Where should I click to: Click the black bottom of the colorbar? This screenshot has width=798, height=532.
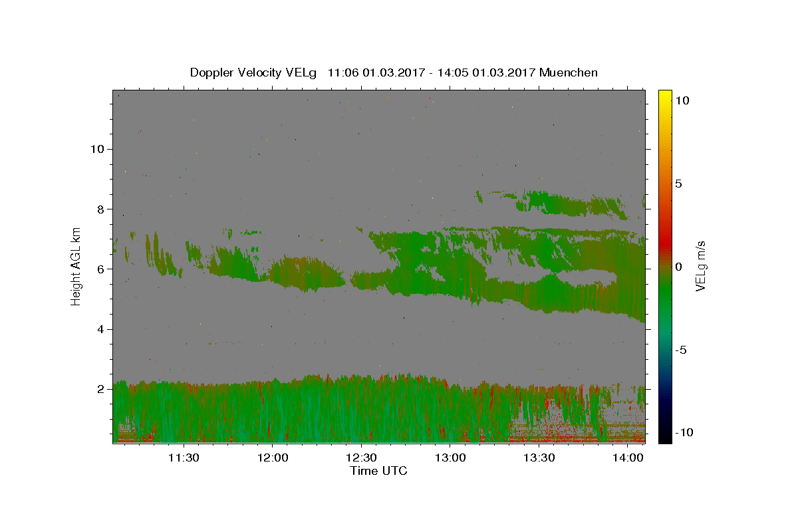[x=664, y=438]
